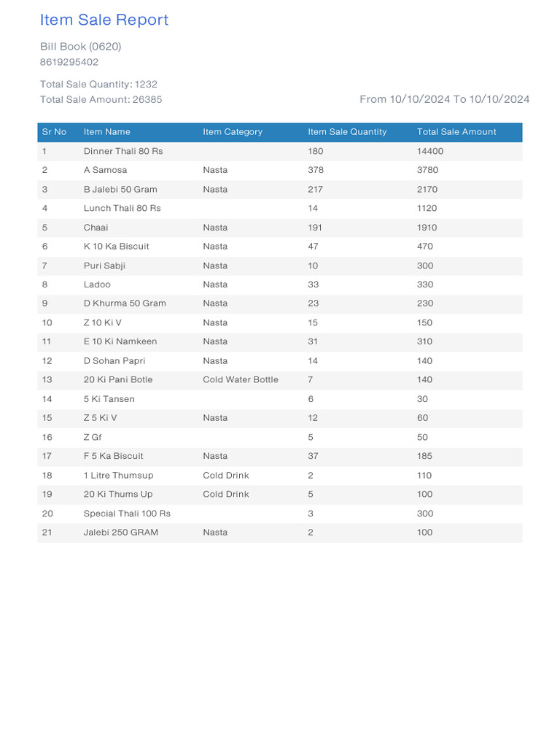Image resolution: width=560 pixels, height=747 pixels.
Task: Select the Item Name column header
Action: pos(106,132)
